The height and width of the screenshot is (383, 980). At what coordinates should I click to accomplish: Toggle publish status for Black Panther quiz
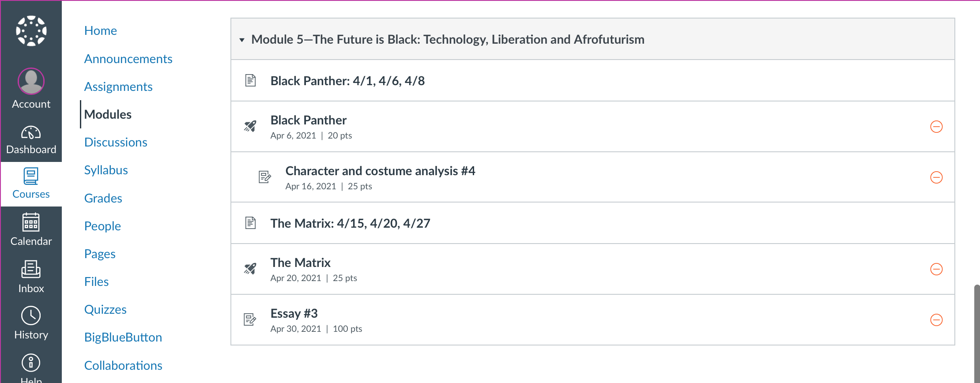[936, 127]
